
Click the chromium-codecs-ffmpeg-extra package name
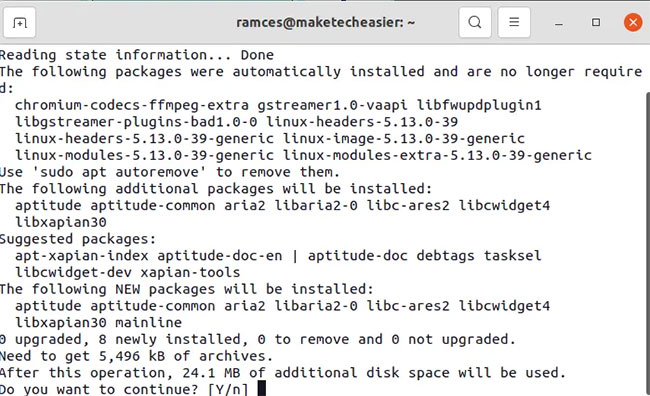pos(132,105)
